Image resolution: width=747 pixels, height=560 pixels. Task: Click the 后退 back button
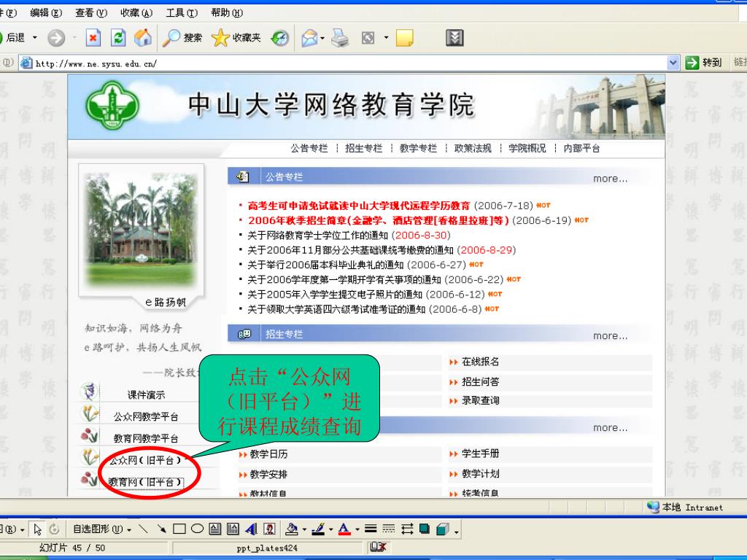pyautogui.click(x=12, y=38)
